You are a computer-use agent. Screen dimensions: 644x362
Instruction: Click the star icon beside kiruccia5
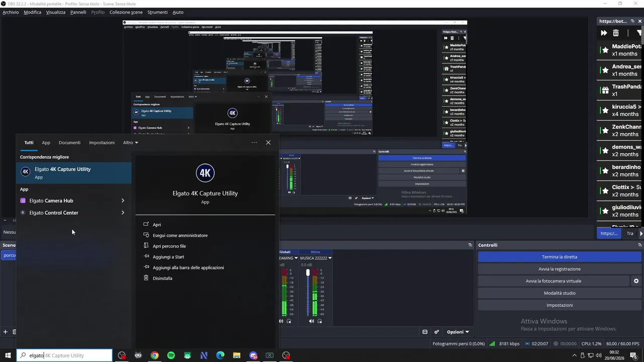(605, 111)
